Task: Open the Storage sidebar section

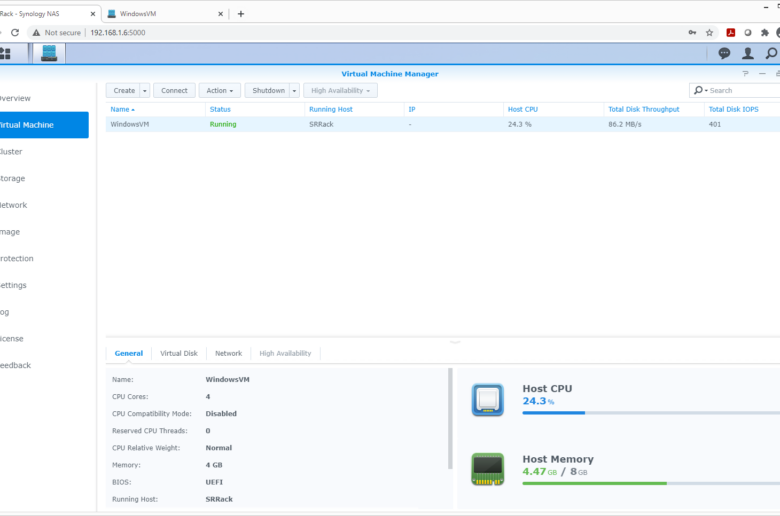Action: tap(44, 178)
